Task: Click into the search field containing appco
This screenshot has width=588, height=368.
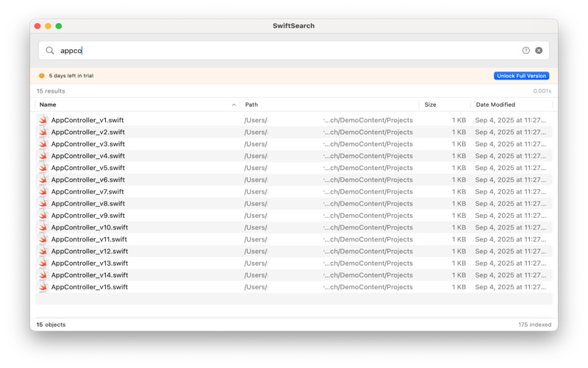Action: [x=293, y=50]
